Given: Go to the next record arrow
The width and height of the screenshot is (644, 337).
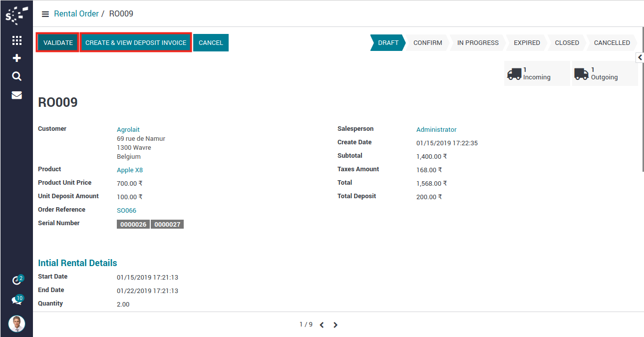Looking at the screenshot, I should tap(335, 325).
